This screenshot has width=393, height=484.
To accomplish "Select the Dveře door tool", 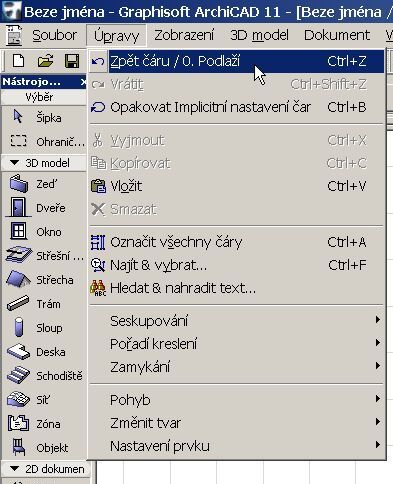I will click(x=43, y=208).
